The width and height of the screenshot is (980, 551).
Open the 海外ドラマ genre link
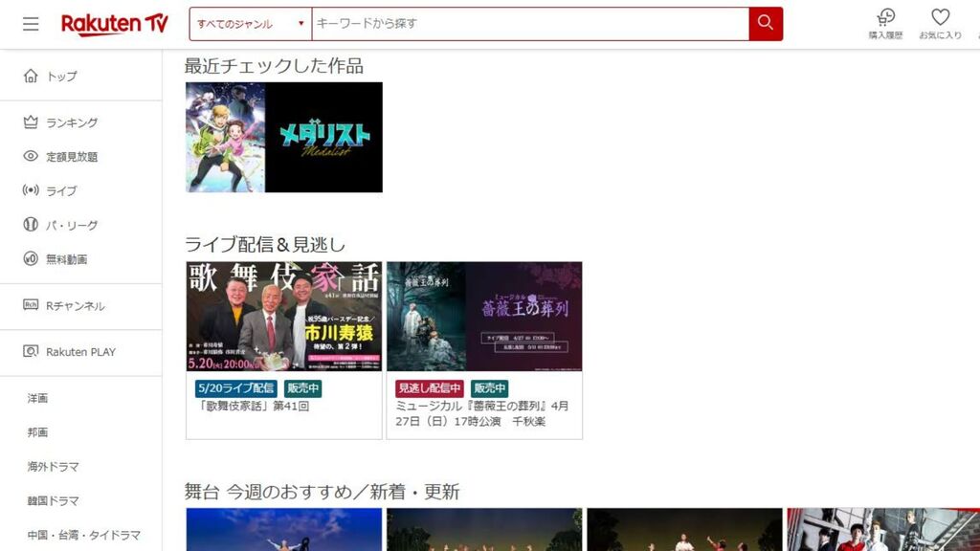[x=54, y=467]
